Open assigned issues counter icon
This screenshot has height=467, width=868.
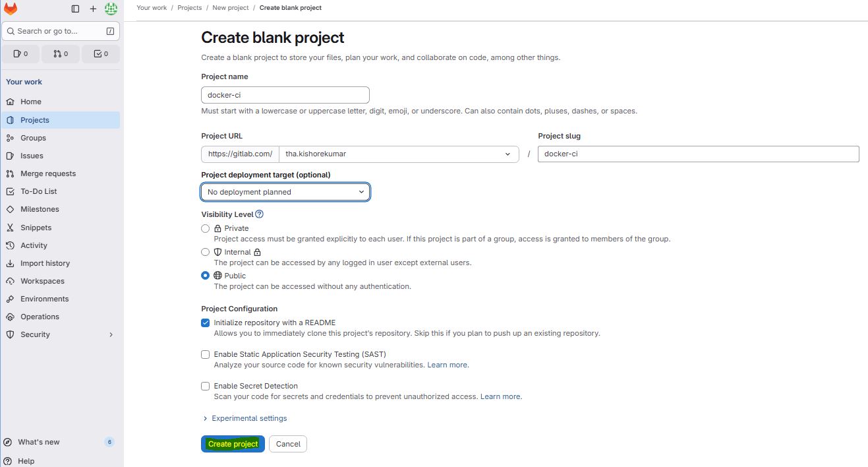(x=21, y=53)
